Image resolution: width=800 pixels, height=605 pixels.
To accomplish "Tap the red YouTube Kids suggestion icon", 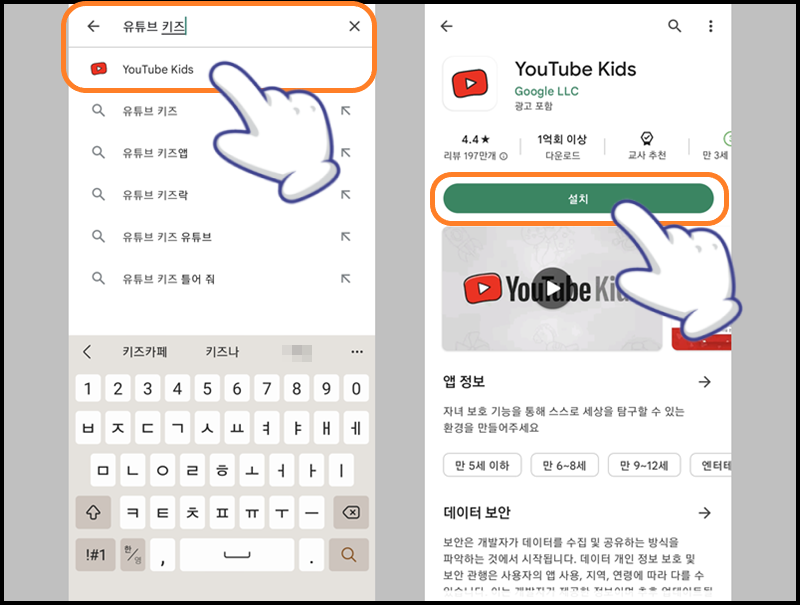I will pyautogui.click(x=98, y=69).
